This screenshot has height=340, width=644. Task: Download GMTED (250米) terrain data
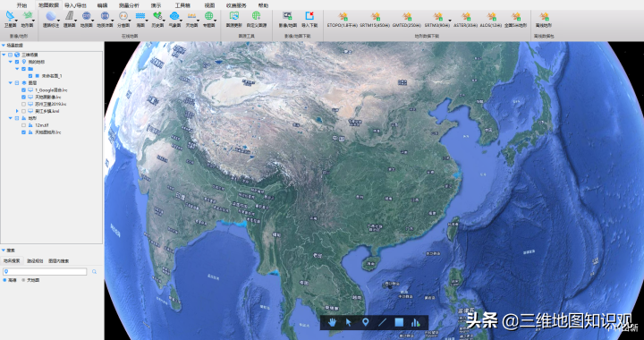pyautogui.click(x=407, y=19)
